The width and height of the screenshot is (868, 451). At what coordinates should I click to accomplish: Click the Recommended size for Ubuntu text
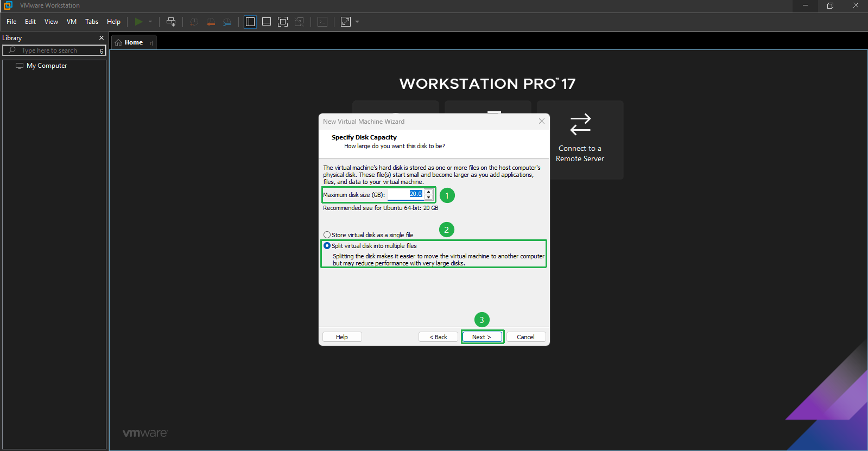[x=381, y=208]
